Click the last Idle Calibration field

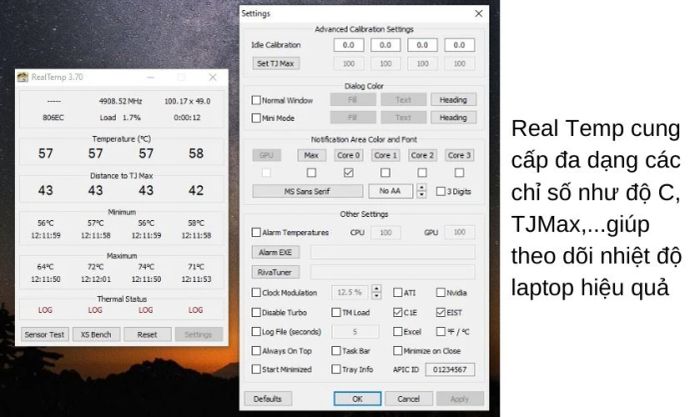(x=459, y=45)
